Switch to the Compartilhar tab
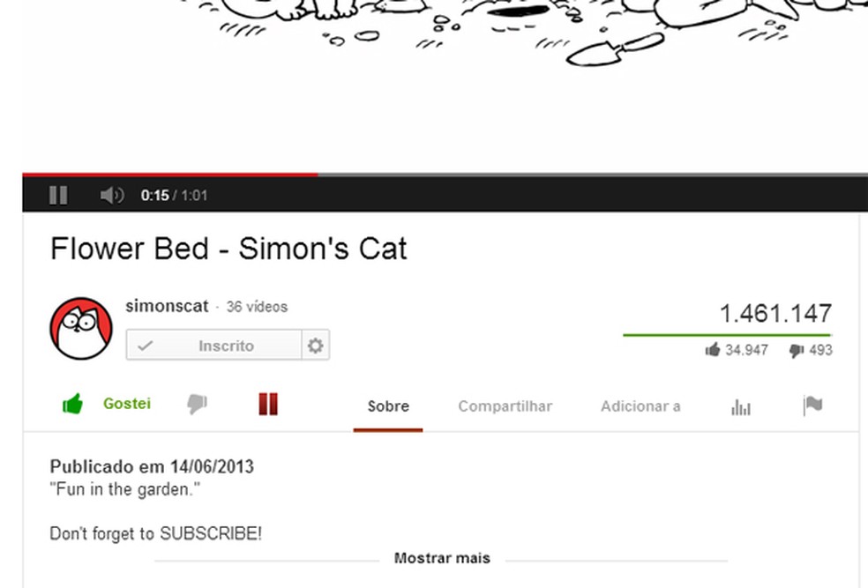 tap(505, 406)
